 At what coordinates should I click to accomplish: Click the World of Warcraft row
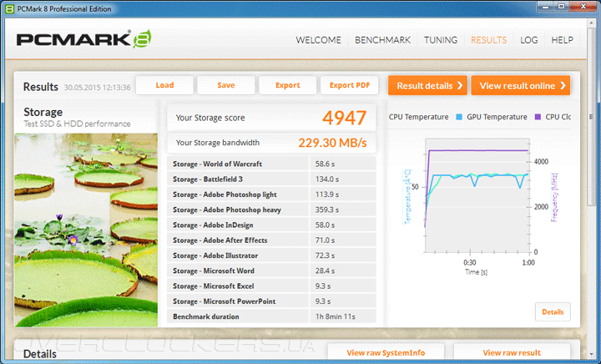(271, 164)
